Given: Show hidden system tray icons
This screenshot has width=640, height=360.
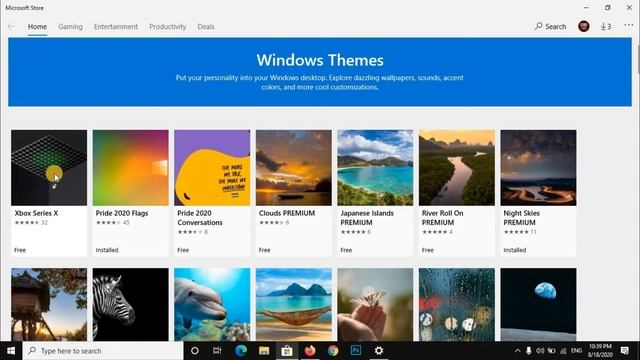Looking at the screenshot, I should (x=518, y=351).
